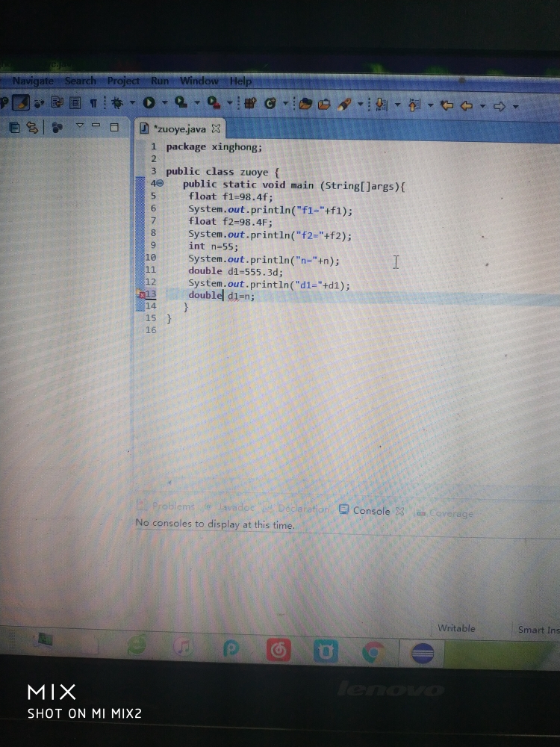Click line 13 code 'double d1=n;'
Viewport: 560px width, 747px height.
[x=222, y=295]
